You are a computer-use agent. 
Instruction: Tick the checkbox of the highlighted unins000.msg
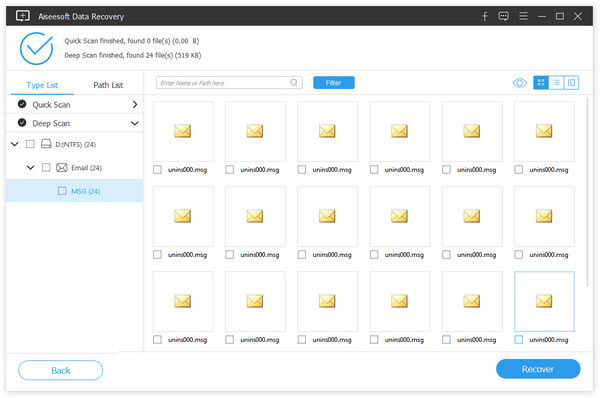pos(518,339)
